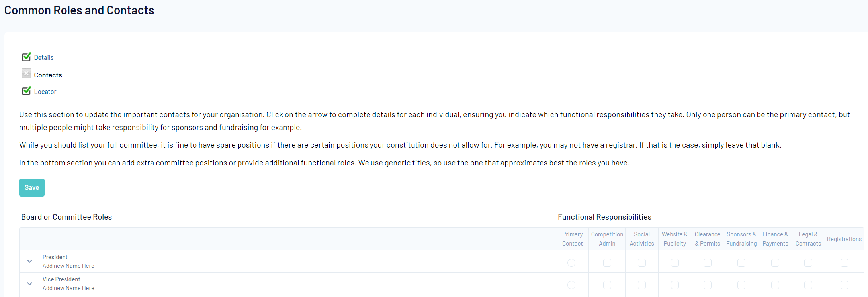The height and width of the screenshot is (297, 868).
Task: Select Primary Contact radio for President
Action: [571, 263]
